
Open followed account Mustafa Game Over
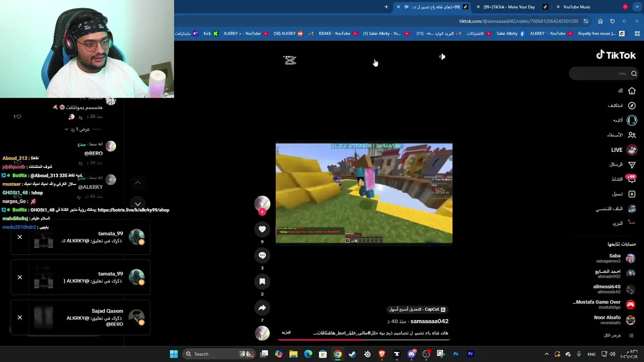pos(604,304)
